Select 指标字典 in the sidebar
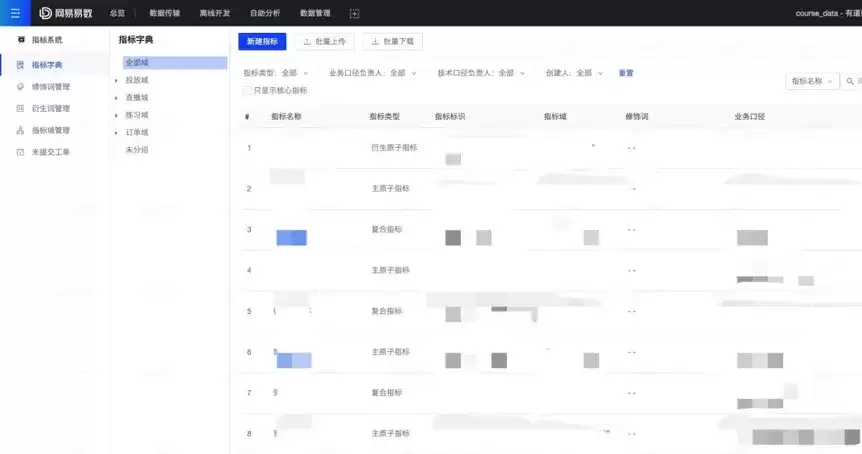 click(47, 65)
